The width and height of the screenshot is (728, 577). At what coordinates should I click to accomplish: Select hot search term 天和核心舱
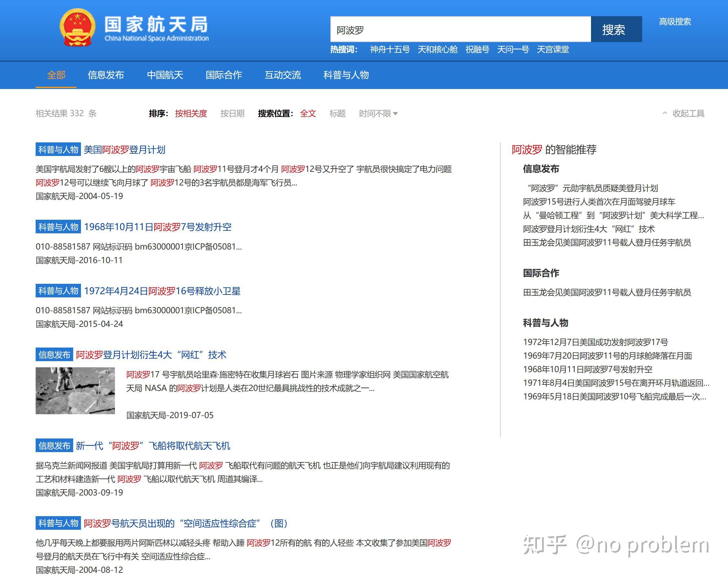click(x=437, y=50)
